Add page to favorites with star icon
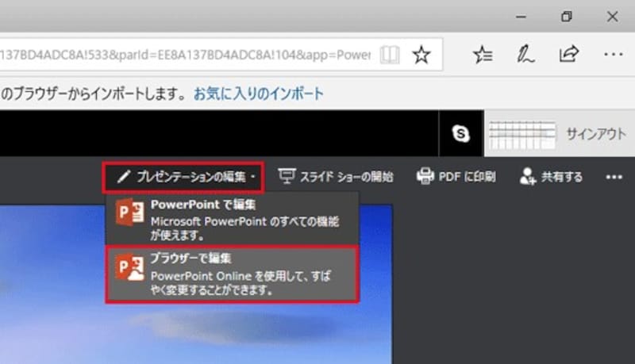The image size is (635, 364). tap(421, 55)
